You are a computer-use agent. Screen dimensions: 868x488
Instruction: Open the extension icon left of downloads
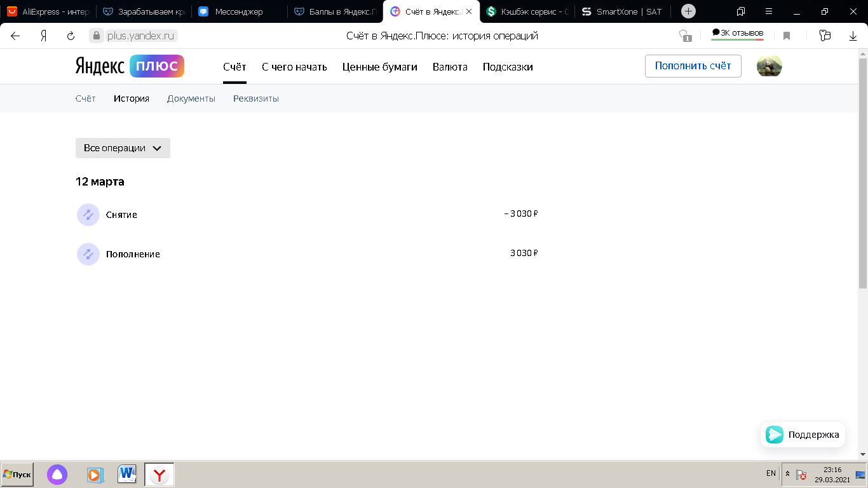click(x=825, y=36)
